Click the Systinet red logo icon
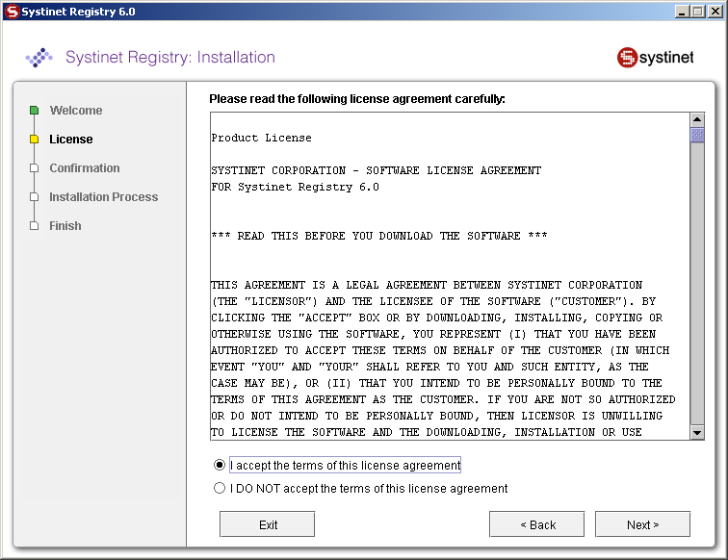 pyautogui.click(x=627, y=58)
